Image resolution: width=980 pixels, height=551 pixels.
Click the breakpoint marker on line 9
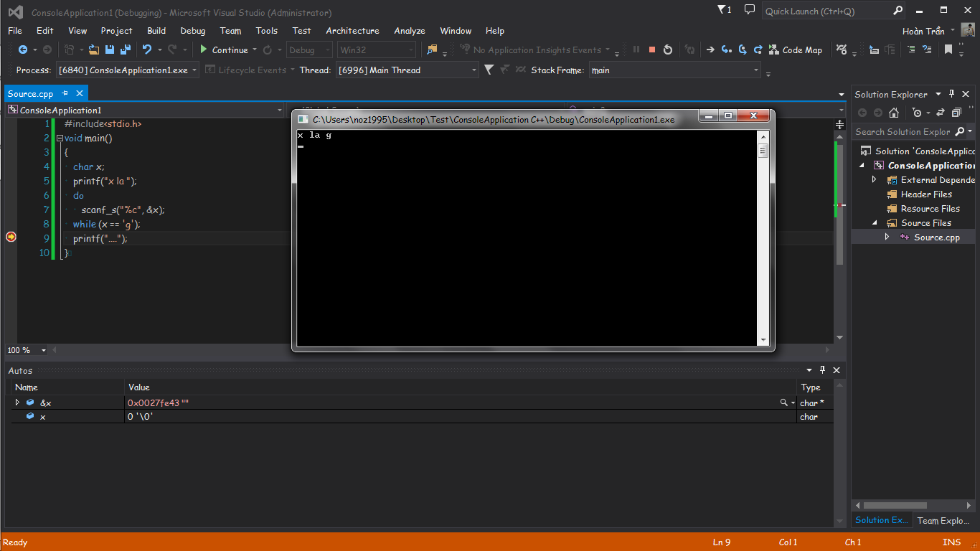pos(11,237)
